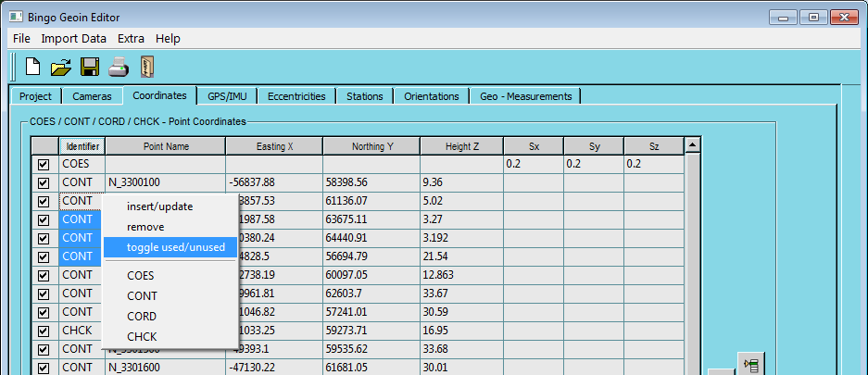Click the Sy cell with 0.2 in COES row
The width and height of the screenshot is (868, 375).
[594, 164]
